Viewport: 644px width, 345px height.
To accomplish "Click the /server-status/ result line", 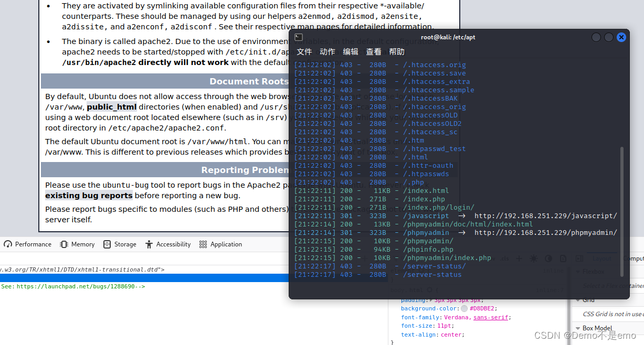I will pyautogui.click(x=379, y=266).
